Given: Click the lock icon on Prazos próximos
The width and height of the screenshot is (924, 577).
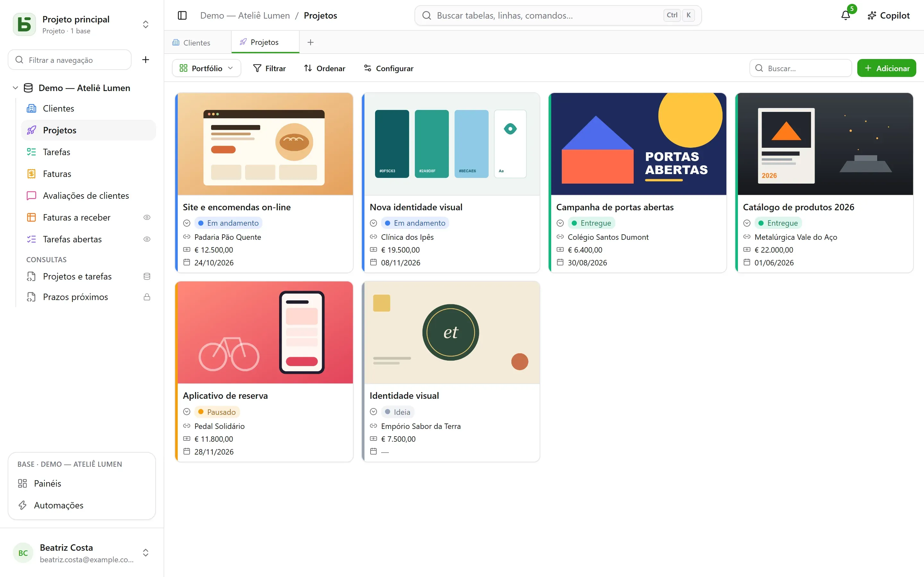Looking at the screenshot, I should pyautogui.click(x=147, y=297).
